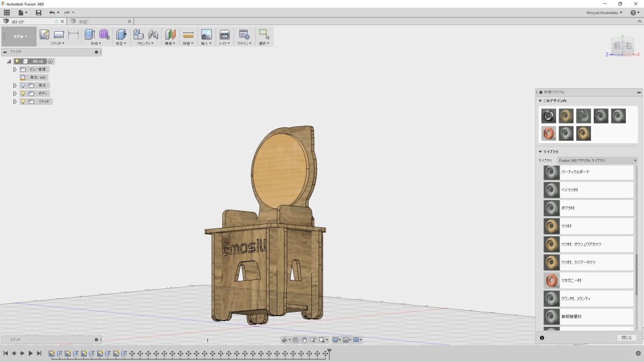Click the Insert image icon
This screenshot has width=644, height=362.
[206, 35]
